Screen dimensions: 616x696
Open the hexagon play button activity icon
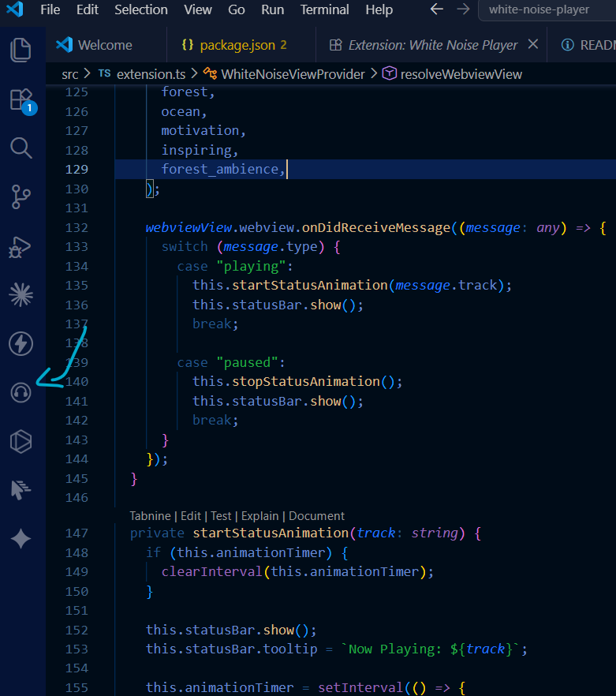21,442
